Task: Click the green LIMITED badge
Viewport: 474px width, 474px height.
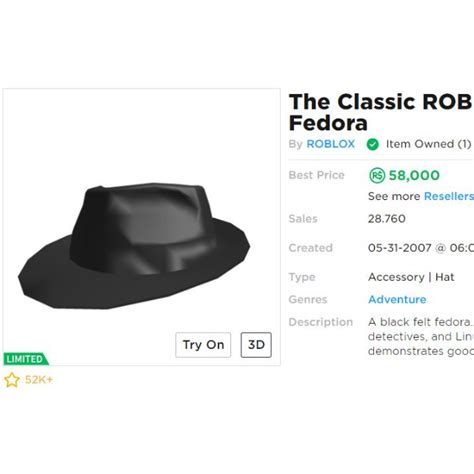Action: 26,359
